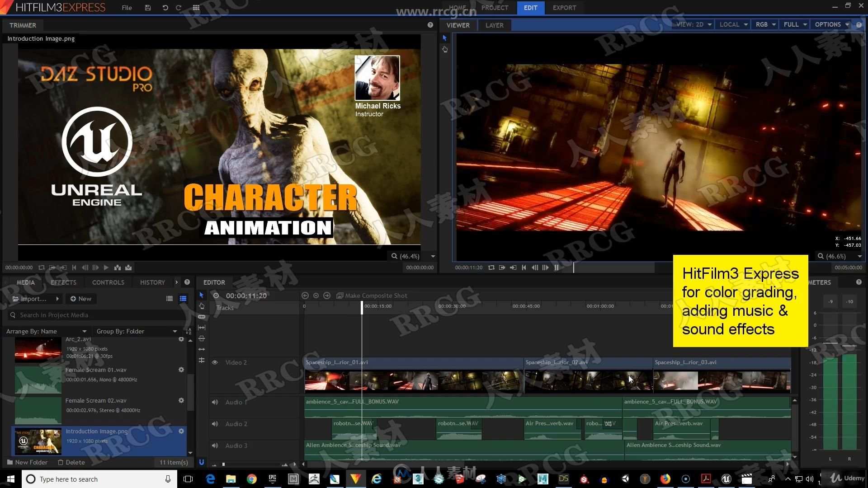Open the File menu
The height and width of the screenshot is (488, 868).
[x=127, y=8]
